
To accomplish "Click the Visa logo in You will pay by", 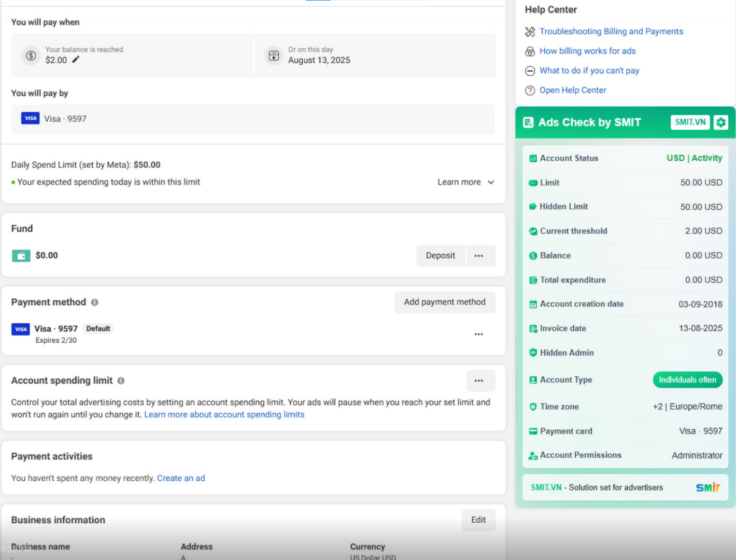I will [x=31, y=118].
